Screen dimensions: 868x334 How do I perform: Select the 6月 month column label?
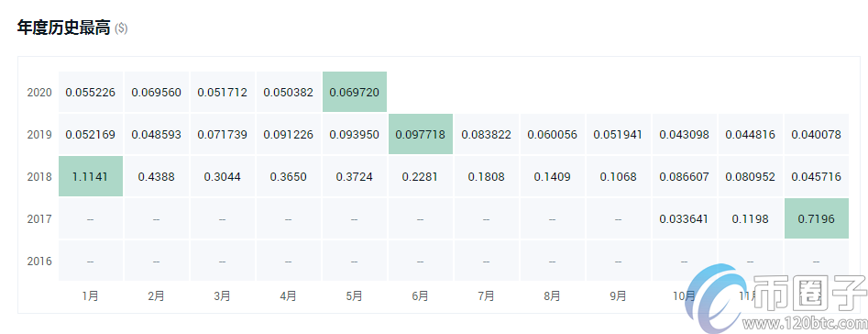(x=420, y=296)
